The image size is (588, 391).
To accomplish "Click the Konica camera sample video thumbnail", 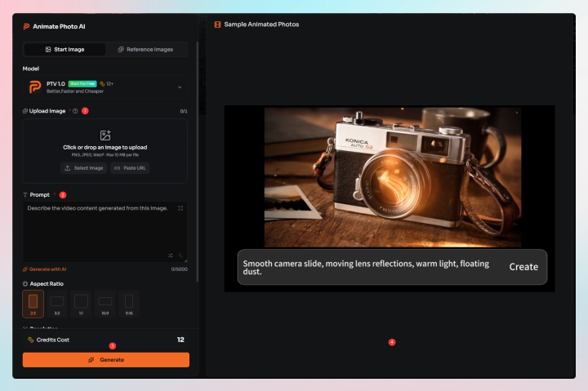I will tap(393, 177).
